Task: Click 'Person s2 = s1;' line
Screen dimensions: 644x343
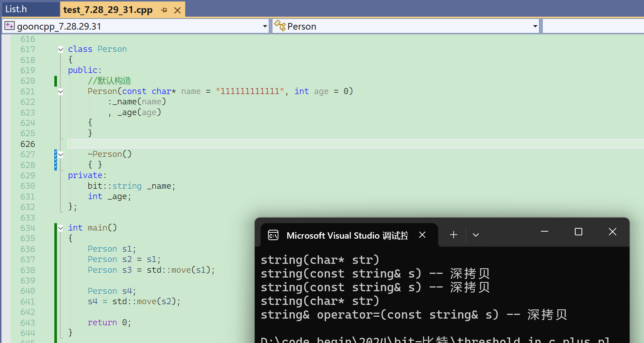Action: point(124,259)
